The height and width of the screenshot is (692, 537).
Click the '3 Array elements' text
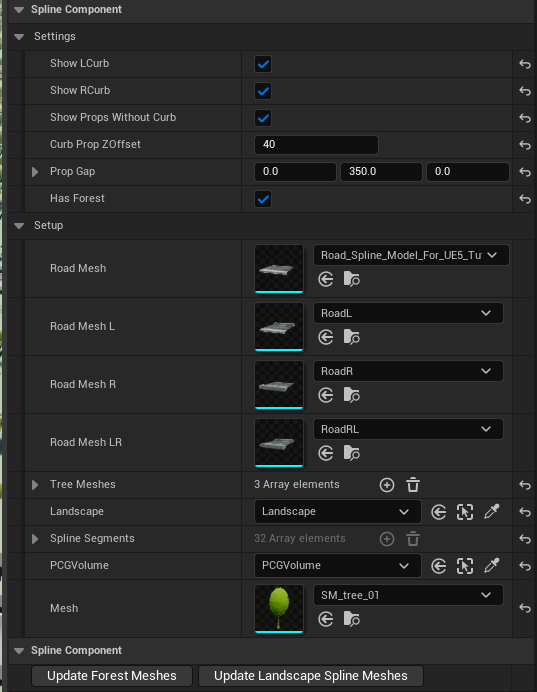[x=297, y=485]
